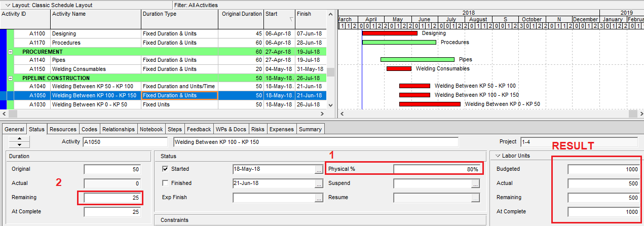Click the activity name field in details
644x226 pixels.
coord(316,142)
